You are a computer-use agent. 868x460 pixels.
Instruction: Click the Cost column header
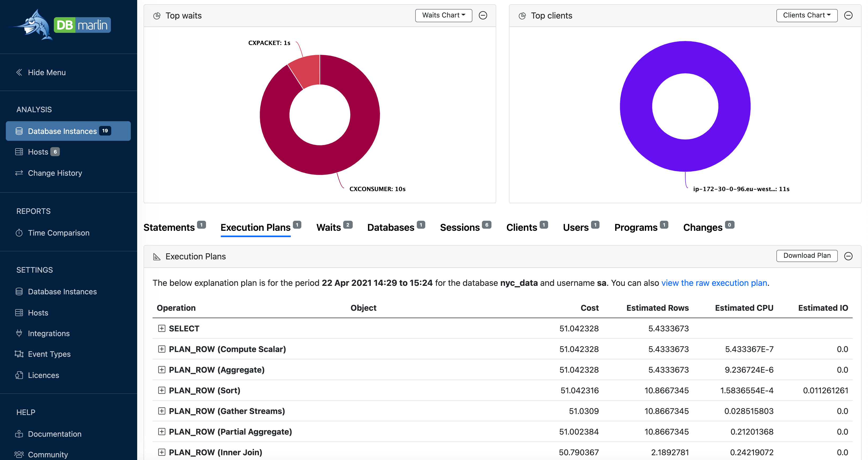(589, 308)
